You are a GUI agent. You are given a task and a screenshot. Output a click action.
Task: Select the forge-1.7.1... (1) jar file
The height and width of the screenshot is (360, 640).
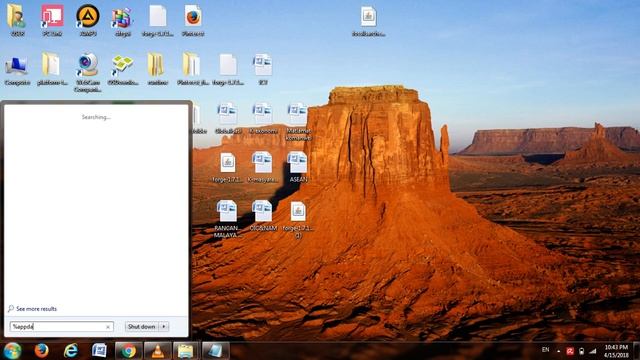[x=298, y=219]
